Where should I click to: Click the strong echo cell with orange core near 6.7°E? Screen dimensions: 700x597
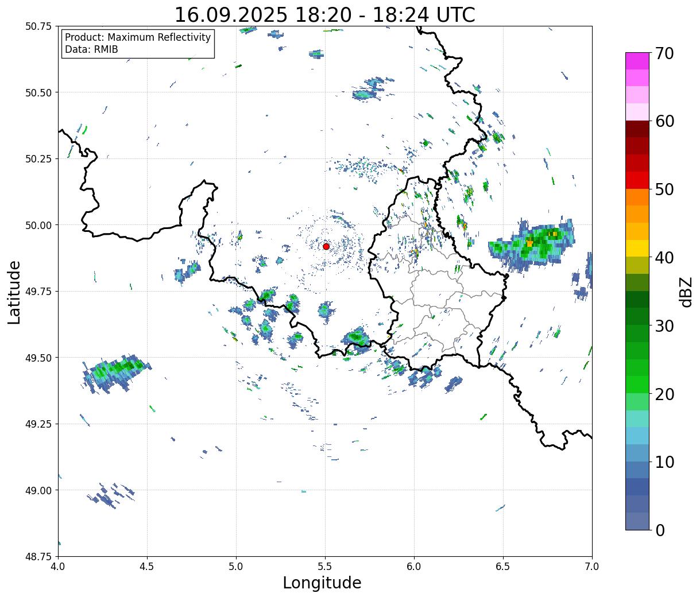point(532,245)
